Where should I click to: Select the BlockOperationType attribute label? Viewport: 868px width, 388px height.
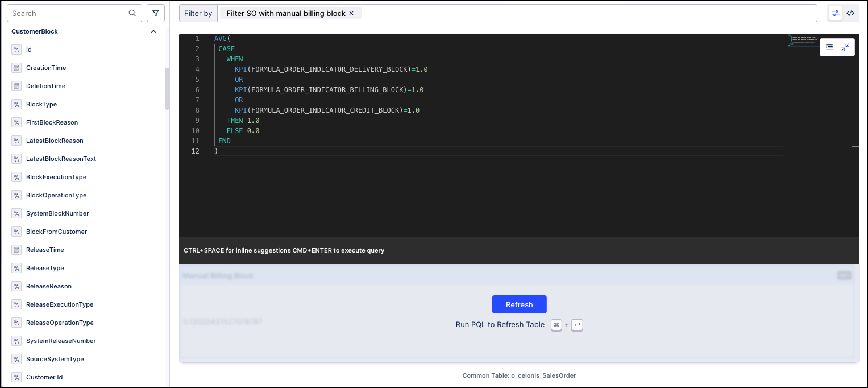click(x=56, y=195)
